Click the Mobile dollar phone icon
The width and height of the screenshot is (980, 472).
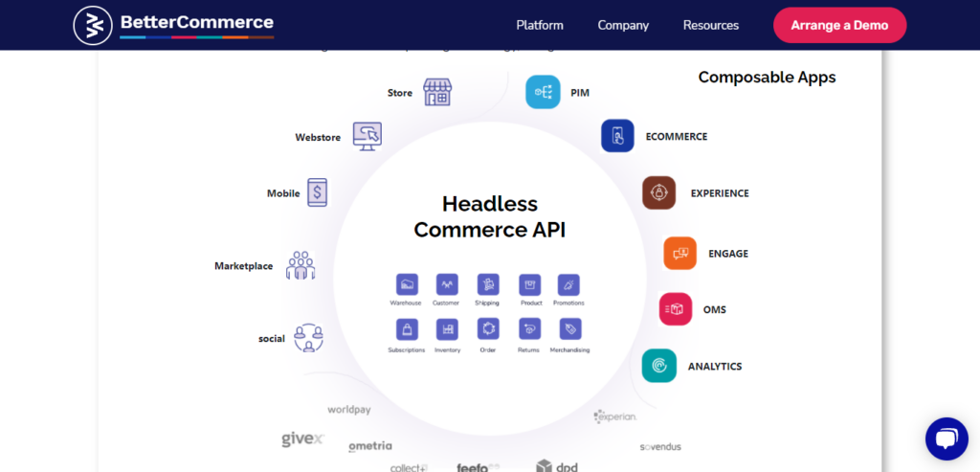pyautogui.click(x=317, y=192)
